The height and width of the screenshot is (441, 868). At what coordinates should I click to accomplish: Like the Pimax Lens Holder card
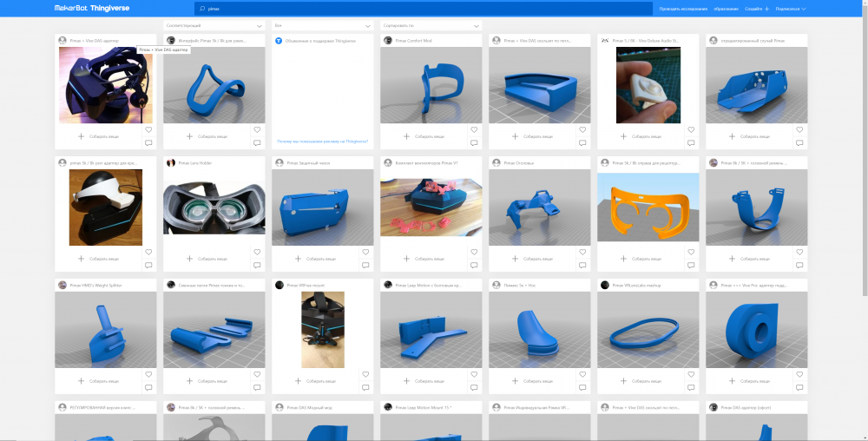[257, 253]
